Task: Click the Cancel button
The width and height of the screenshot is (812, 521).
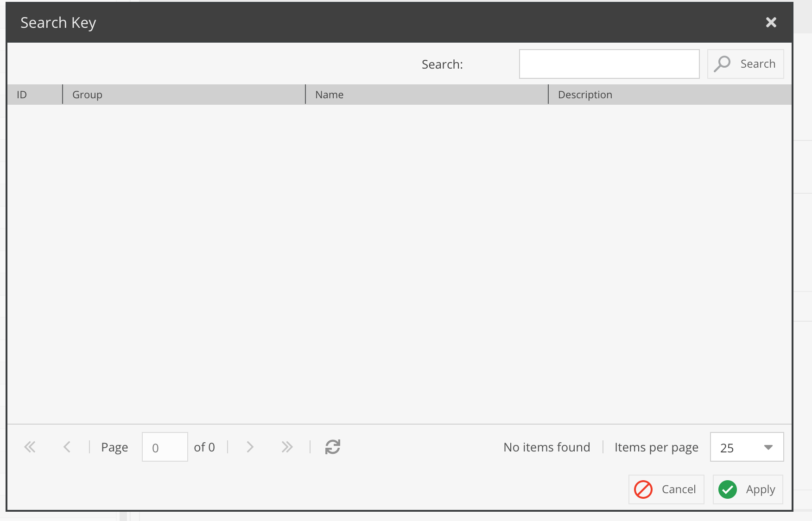Action: click(666, 489)
